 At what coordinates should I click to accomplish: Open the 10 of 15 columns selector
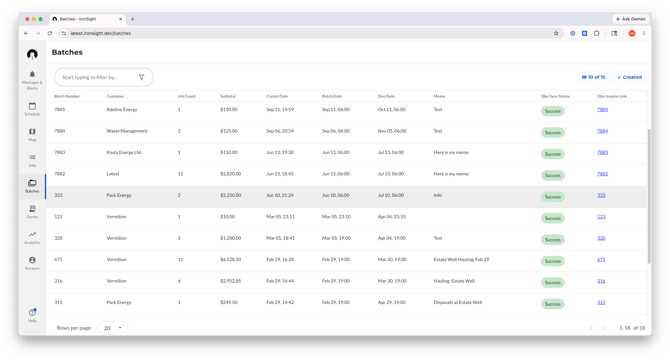[x=594, y=77]
